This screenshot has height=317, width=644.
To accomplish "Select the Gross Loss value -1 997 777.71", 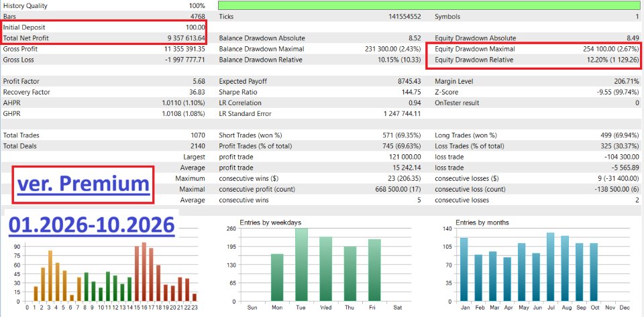I will 184,60.
